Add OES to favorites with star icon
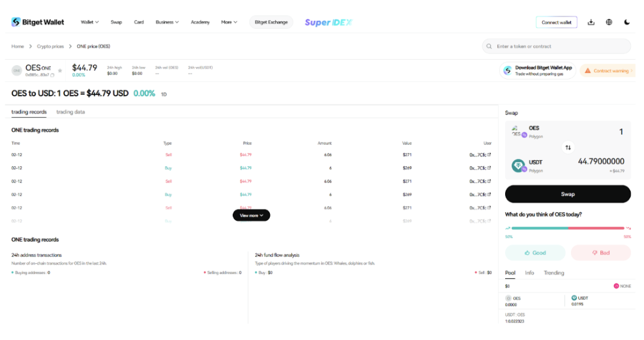The height and width of the screenshot is (340, 644). [x=60, y=70]
